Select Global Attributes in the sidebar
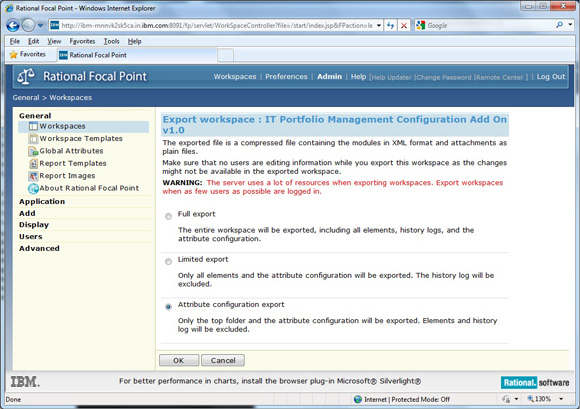The image size is (580, 409). [71, 151]
